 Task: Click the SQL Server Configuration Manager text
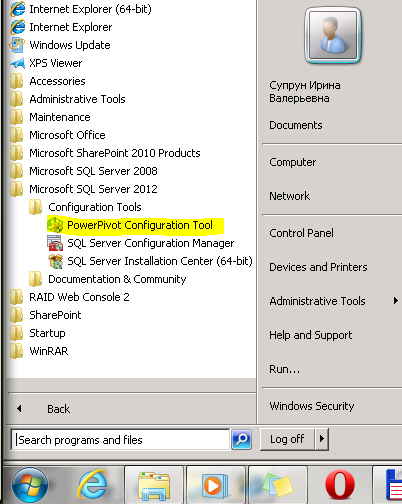[151, 243]
